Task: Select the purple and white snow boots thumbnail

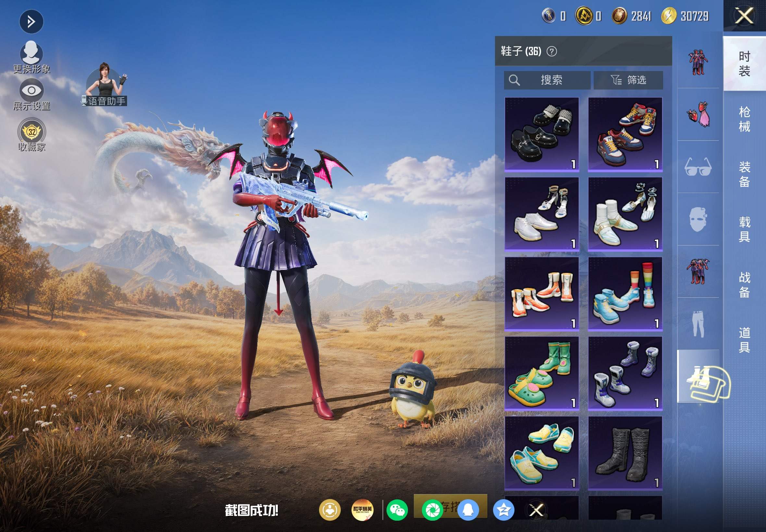Action: (x=625, y=373)
